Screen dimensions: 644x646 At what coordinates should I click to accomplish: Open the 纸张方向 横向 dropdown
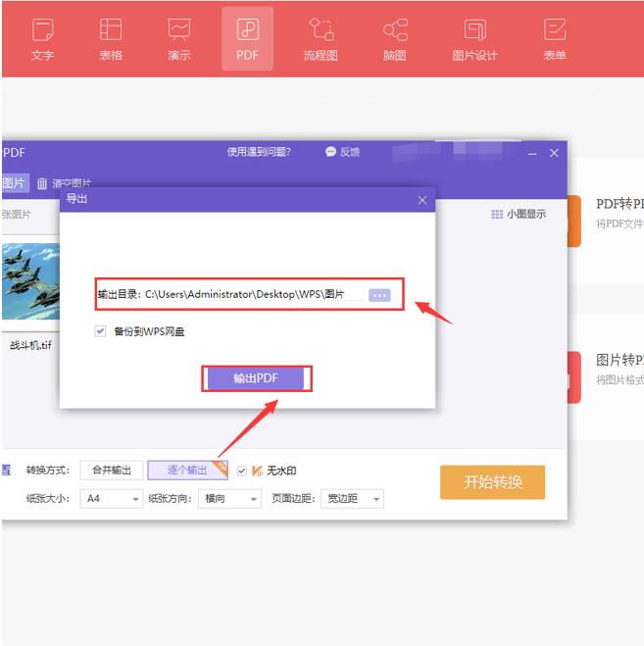(229, 499)
